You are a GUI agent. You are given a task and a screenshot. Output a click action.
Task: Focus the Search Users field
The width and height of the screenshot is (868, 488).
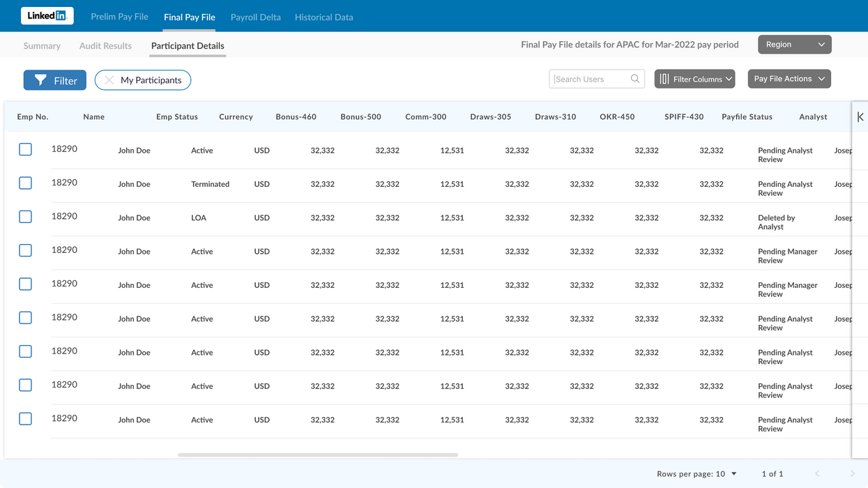tap(597, 79)
